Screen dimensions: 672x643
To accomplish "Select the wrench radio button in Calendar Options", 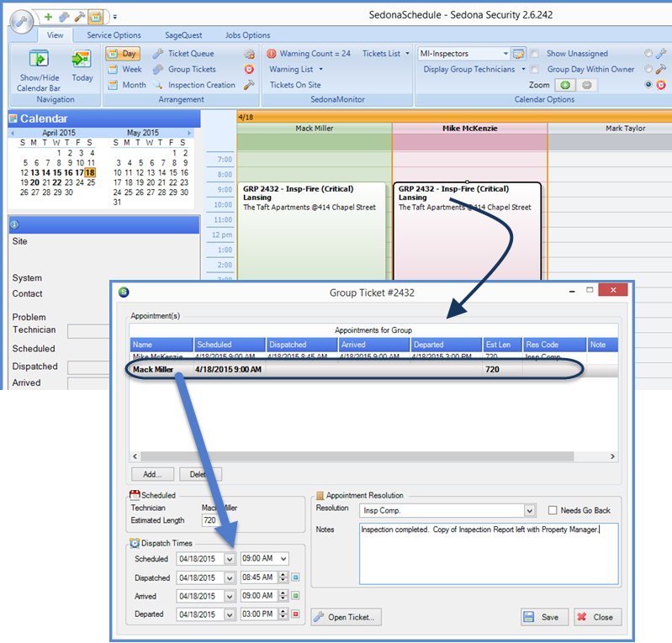I will point(648,53).
